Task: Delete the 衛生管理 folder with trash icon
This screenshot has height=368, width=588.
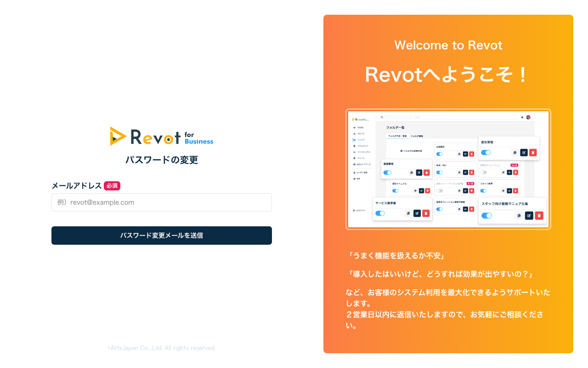Action: tap(533, 153)
